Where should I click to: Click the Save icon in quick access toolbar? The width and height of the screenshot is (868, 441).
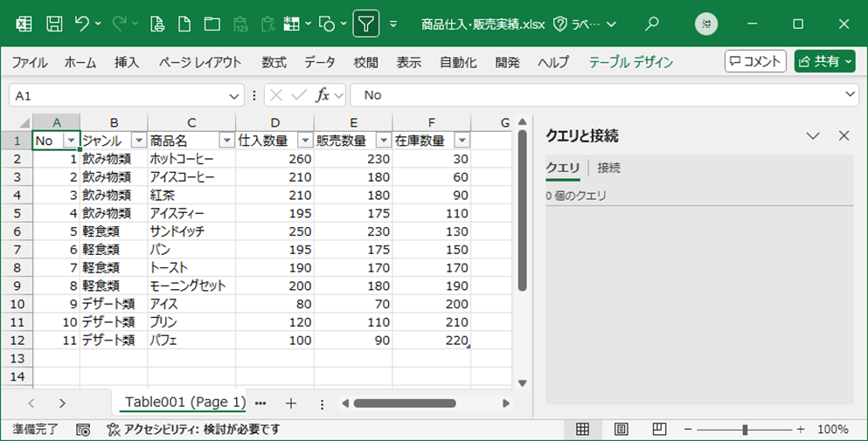[x=53, y=24]
